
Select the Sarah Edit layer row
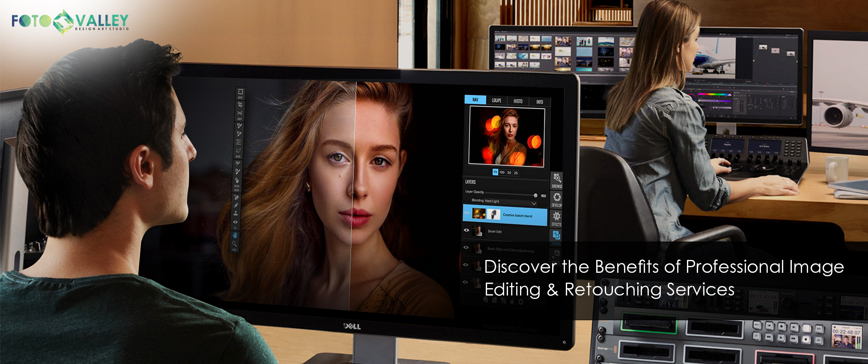(505, 232)
